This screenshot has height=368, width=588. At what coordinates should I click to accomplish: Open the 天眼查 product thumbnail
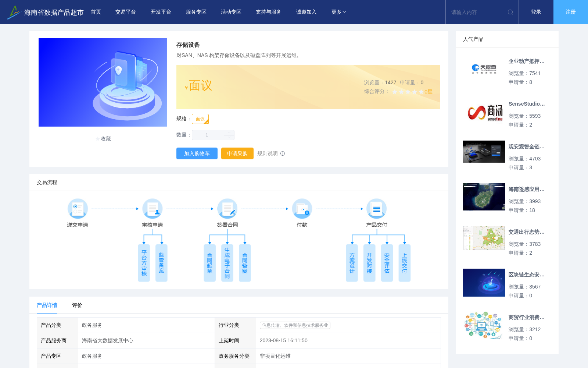484,69
